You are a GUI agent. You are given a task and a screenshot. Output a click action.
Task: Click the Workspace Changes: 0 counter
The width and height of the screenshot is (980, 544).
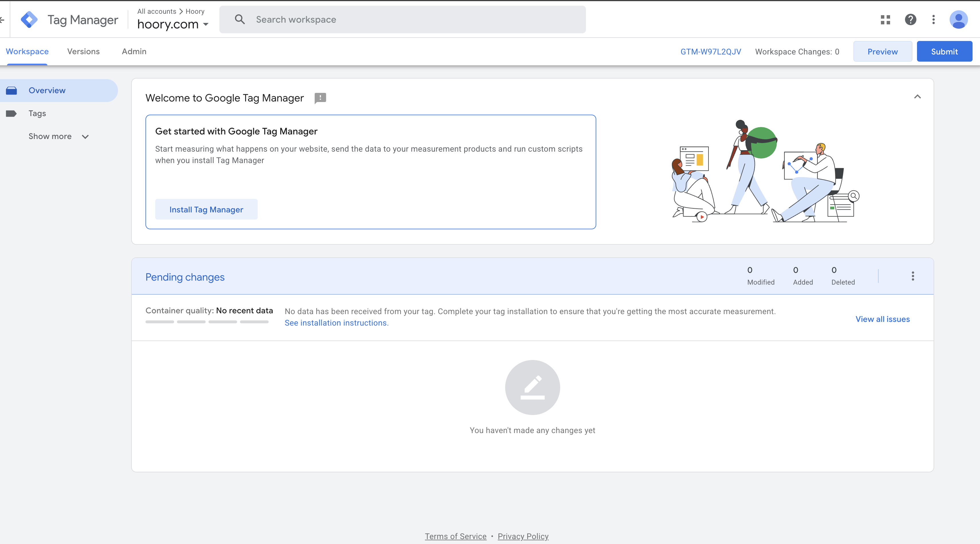[x=797, y=52]
